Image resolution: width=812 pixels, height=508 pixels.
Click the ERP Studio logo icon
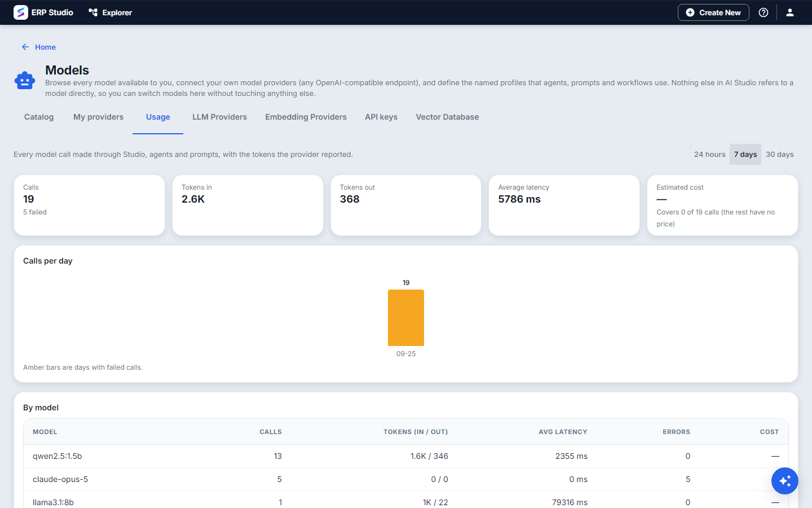21,12
